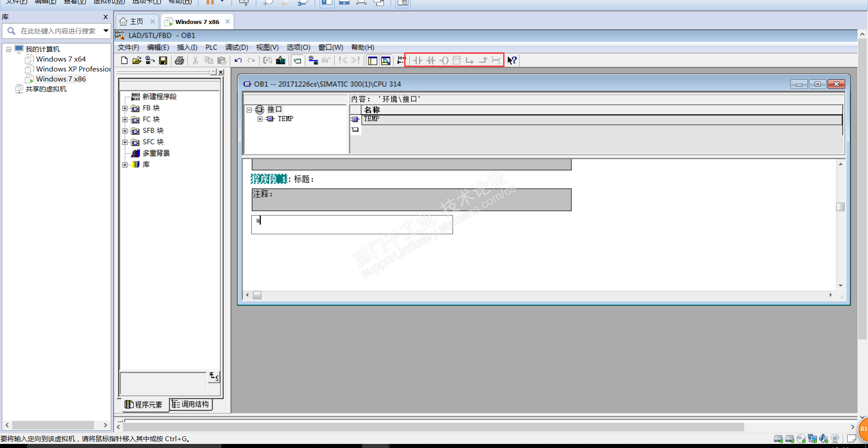Insert an output coil
This screenshot has width=868, height=448.
click(444, 60)
